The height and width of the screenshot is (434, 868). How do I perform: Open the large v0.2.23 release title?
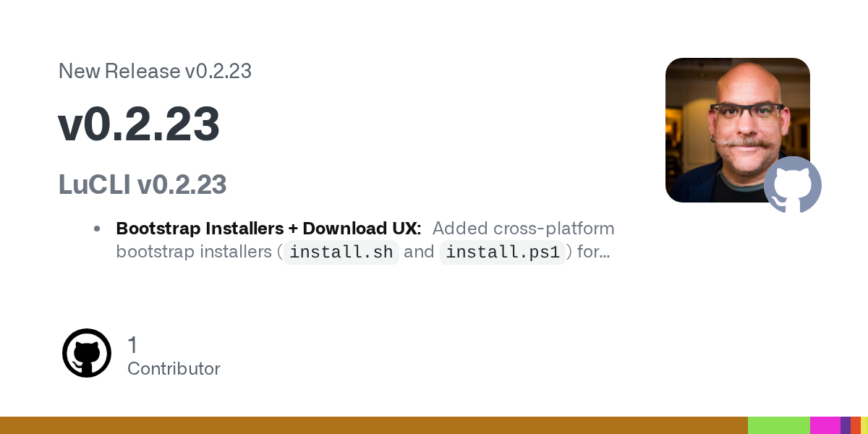139,124
